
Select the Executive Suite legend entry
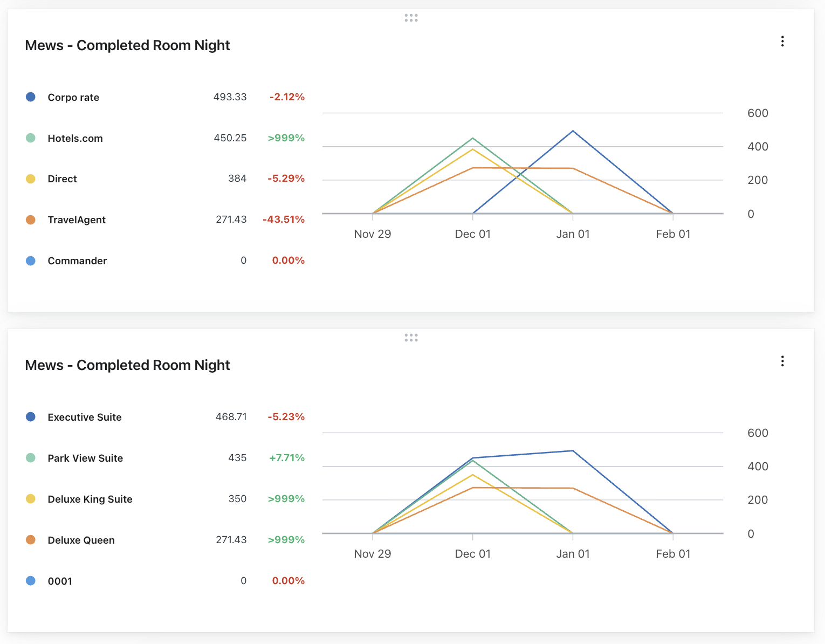click(85, 417)
